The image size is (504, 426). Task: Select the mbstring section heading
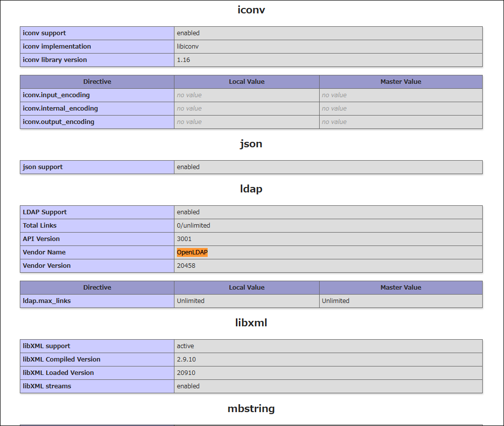(x=251, y=409)
